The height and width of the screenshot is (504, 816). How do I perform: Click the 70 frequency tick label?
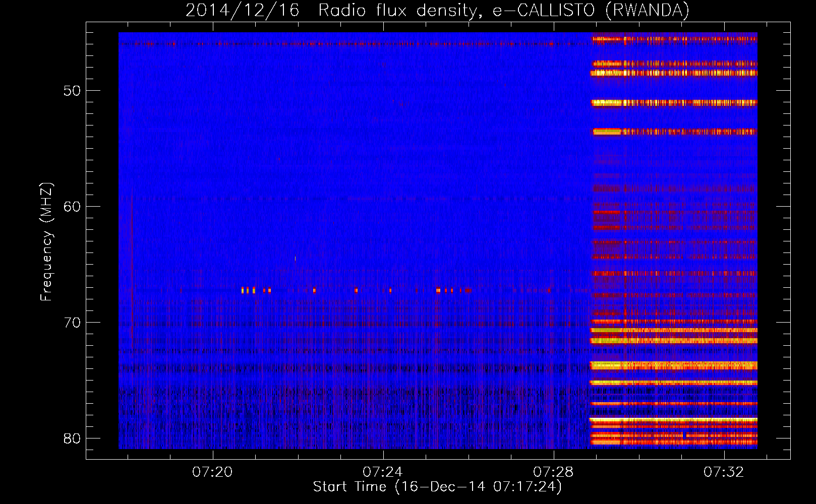pos(72,323)
